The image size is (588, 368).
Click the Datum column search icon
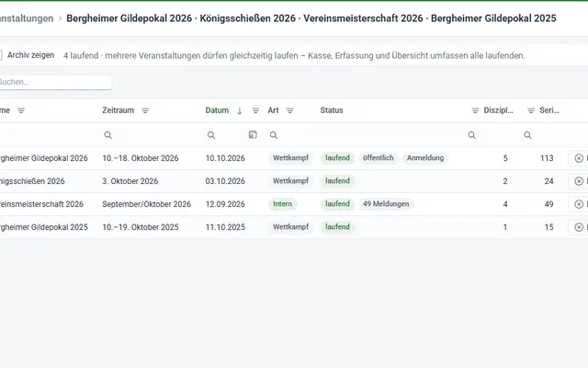coord(211,135)
